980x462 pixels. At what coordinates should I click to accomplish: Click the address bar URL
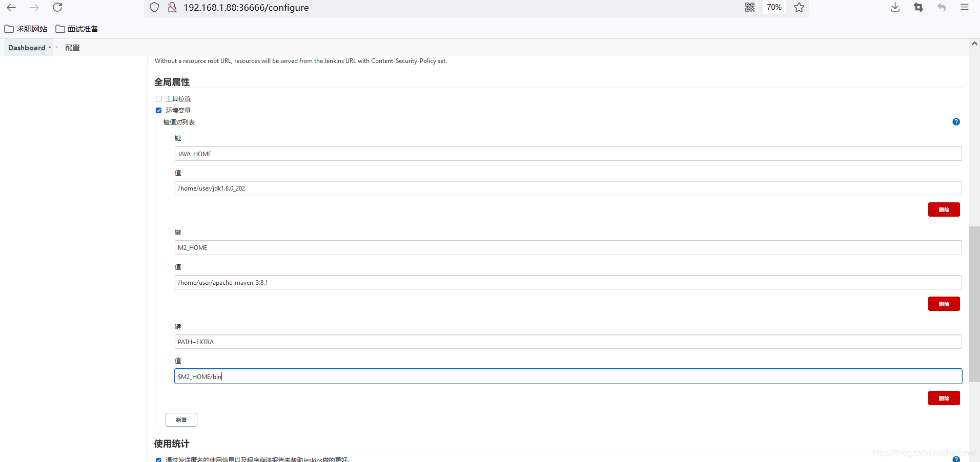pyautogui.click(x=246, y=8)
